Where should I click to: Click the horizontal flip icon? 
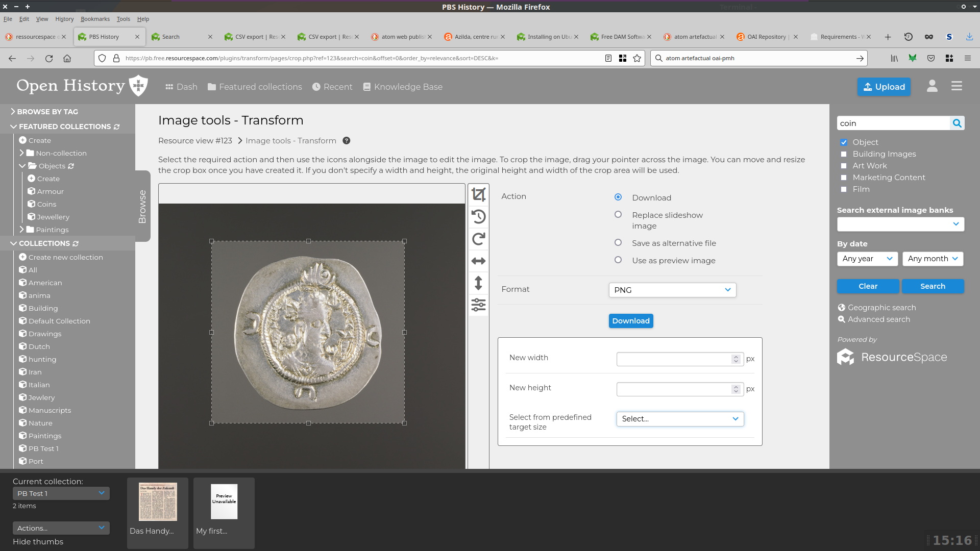click(478, 261)
